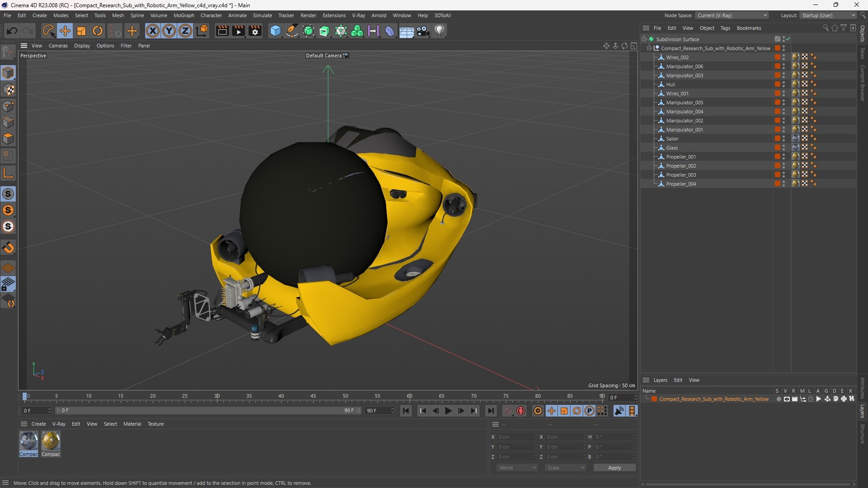Open the Extensions menu
This screenshot has height=488, width=868.
(334, 15)
